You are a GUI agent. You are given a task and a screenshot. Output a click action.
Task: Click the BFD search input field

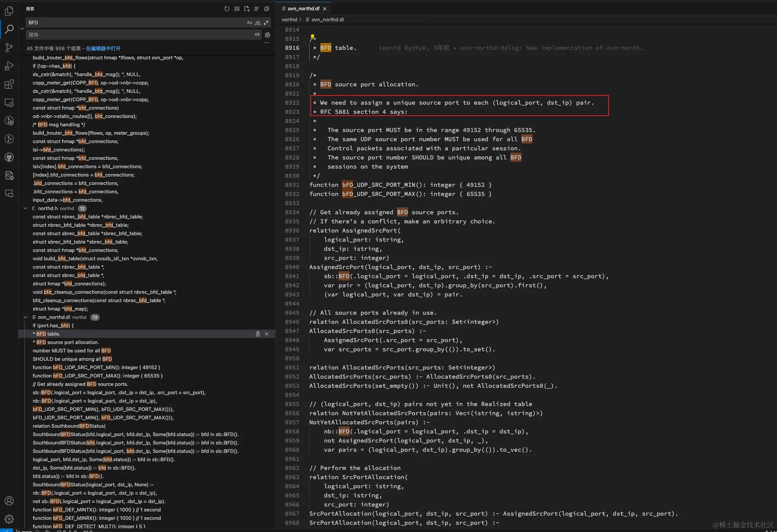pos(135,22)
